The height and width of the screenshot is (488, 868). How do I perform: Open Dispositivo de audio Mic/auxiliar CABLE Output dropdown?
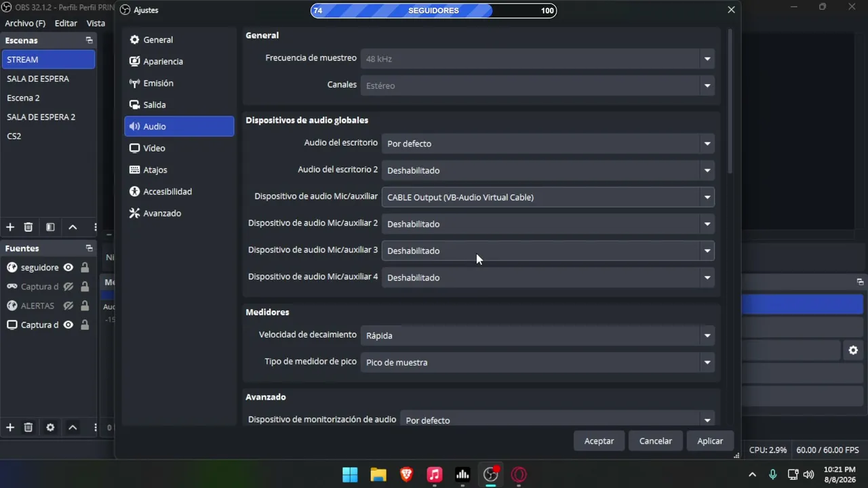click(x=548, y=197)
